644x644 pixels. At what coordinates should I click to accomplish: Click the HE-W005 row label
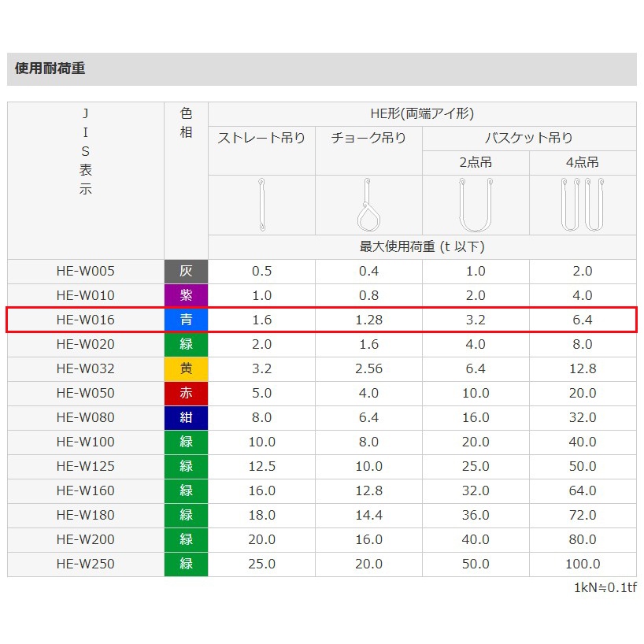tap(85, 272)
